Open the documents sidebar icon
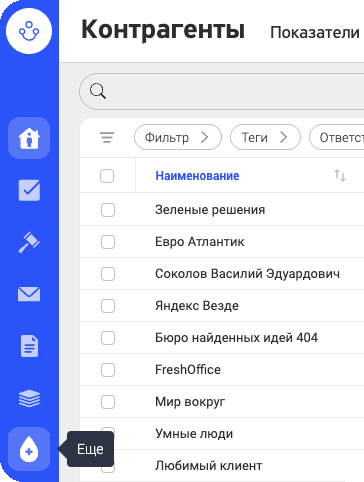The height and width of the screenshot is (482, 364). point(29,346)
